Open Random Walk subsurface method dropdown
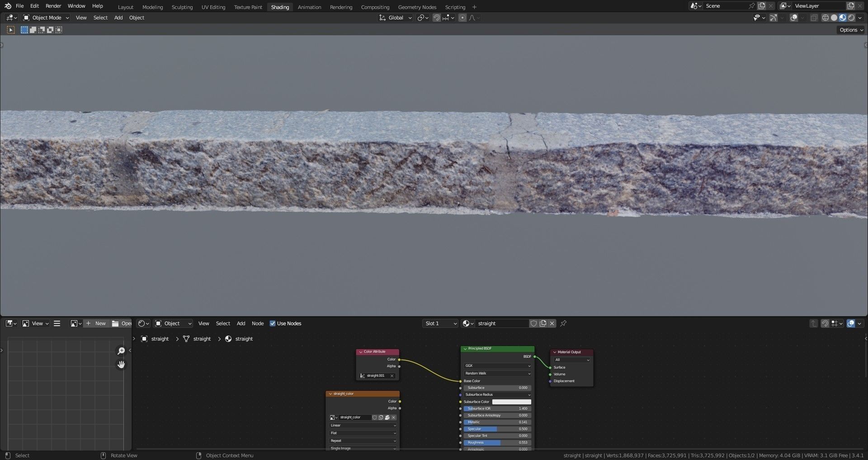This screenshot has width=868, height=460. pos(497,374)
